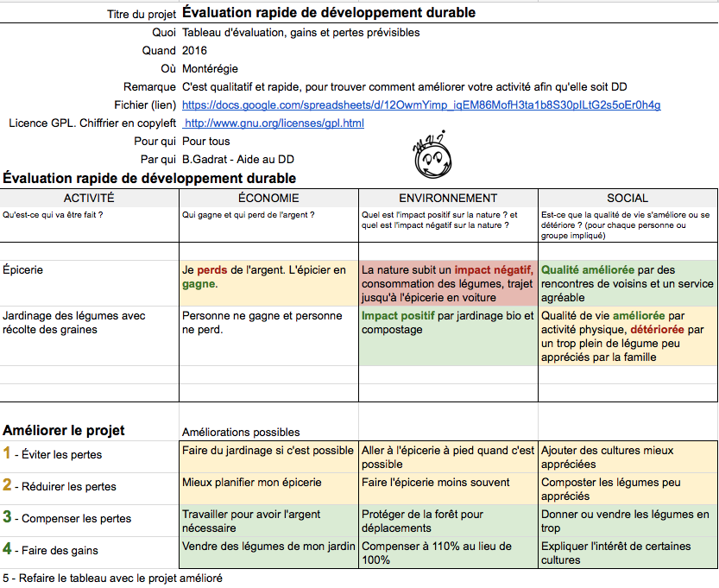
Task: Select the 'Qualité améliorée par des rencontres' cell
Action: [x=628, y=283]
